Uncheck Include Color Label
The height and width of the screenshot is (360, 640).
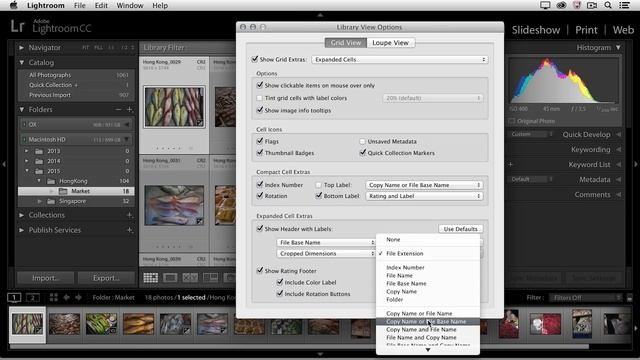280,282
